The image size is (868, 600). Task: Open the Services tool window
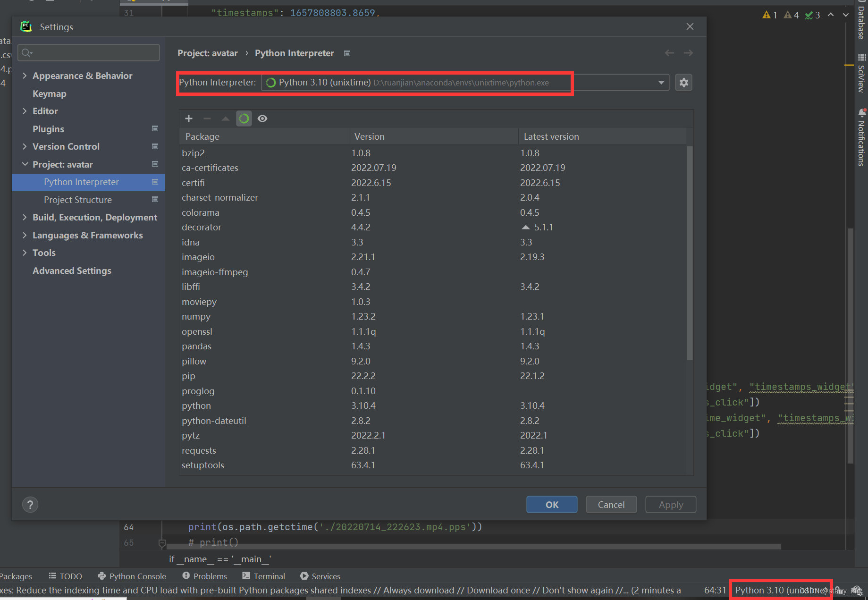(x=320, y=576)
